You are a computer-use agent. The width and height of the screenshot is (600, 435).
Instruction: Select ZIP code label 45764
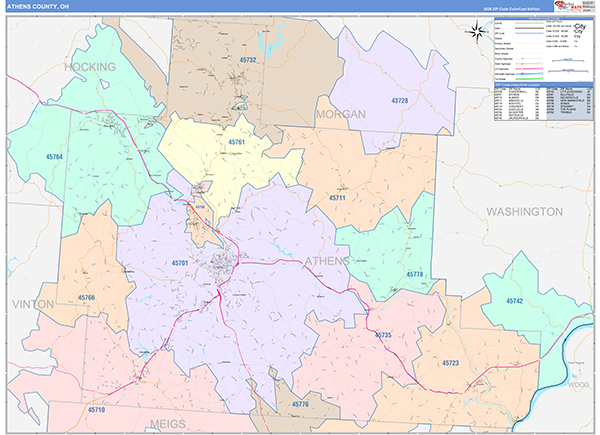[54, 156]
